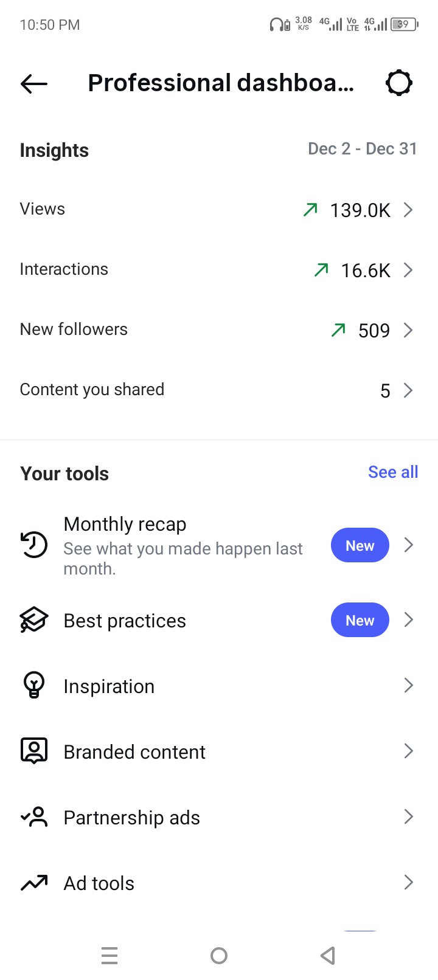Tap New badge on Monthly recap
The height and width of the screenshot is (980, 438).
pos(360,545)
